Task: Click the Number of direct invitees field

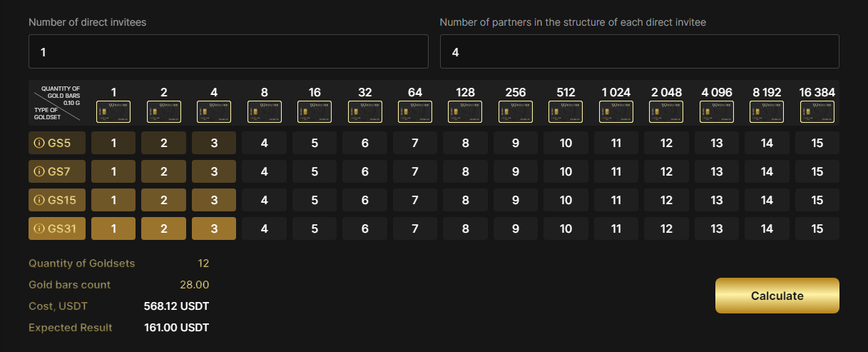Action: click(228, 51)
